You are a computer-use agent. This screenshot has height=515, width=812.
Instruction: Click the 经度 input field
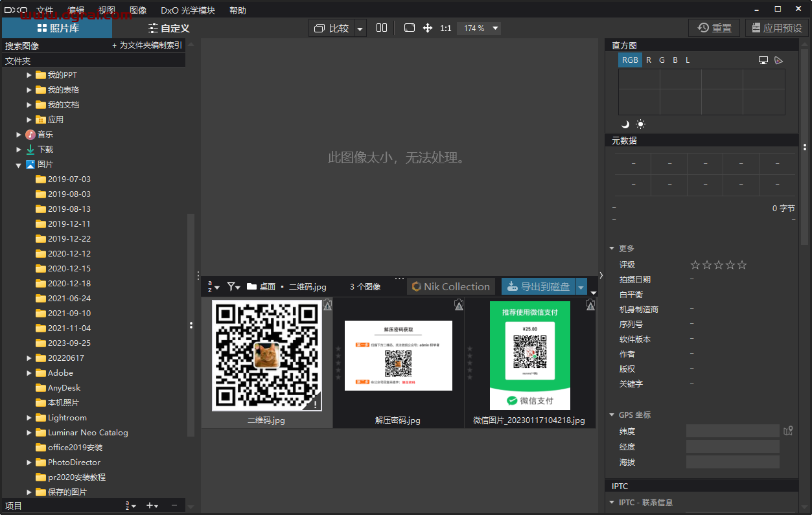click(x=732, y=446)
